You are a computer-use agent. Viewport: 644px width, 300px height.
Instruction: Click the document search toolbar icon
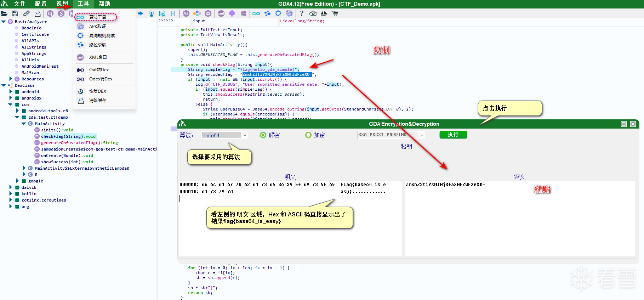coord(162,13)
